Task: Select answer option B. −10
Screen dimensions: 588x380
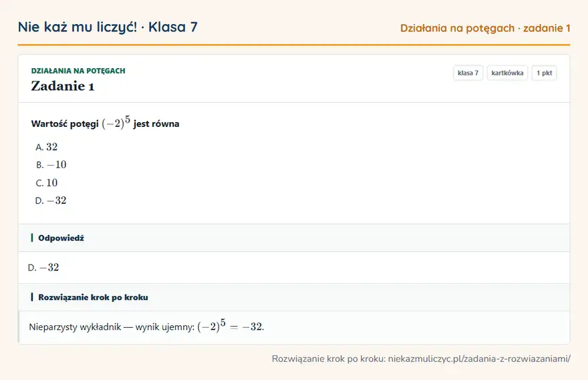Action: tap(51, 164)
